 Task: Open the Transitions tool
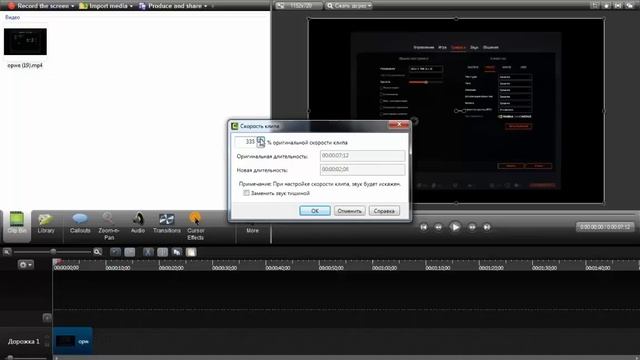tap(167, 224)
